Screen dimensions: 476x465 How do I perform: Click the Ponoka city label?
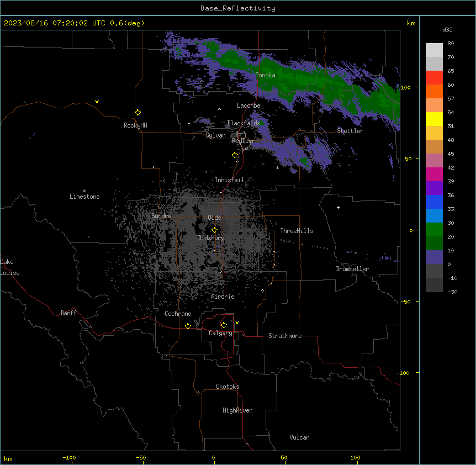[x=265, y=75]
